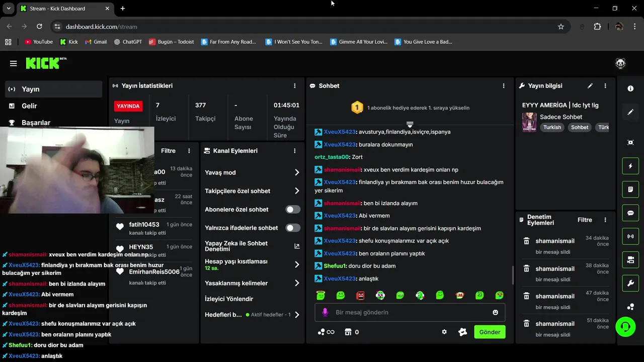
Task: Click the broadcast signal icon in right sidebar
Action: click(x=630, y=236)
